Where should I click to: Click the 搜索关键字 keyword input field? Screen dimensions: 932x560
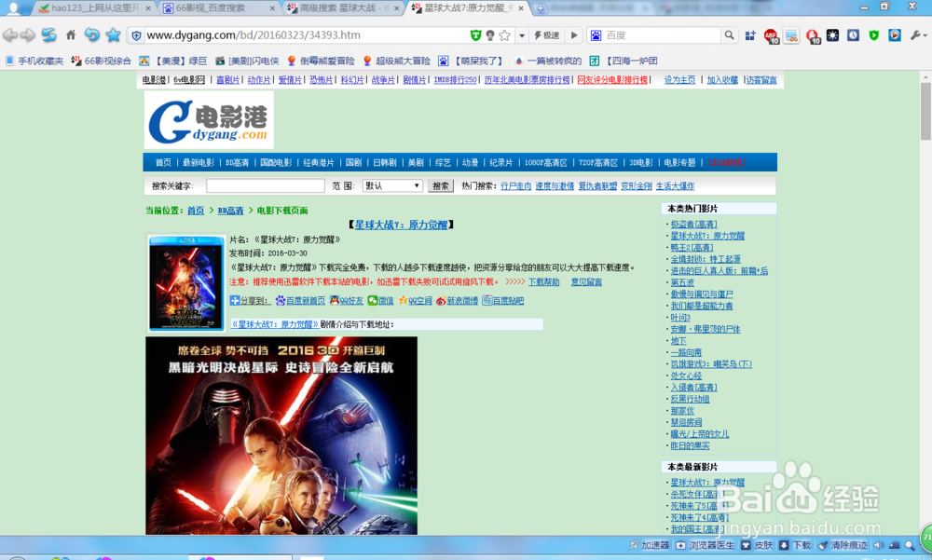point(265,186)
